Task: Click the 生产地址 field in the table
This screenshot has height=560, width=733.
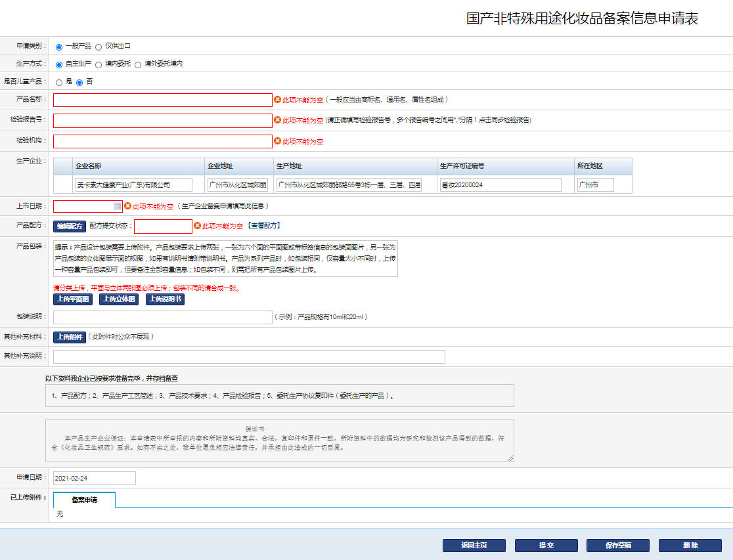Action: click(x=349, y=184)
